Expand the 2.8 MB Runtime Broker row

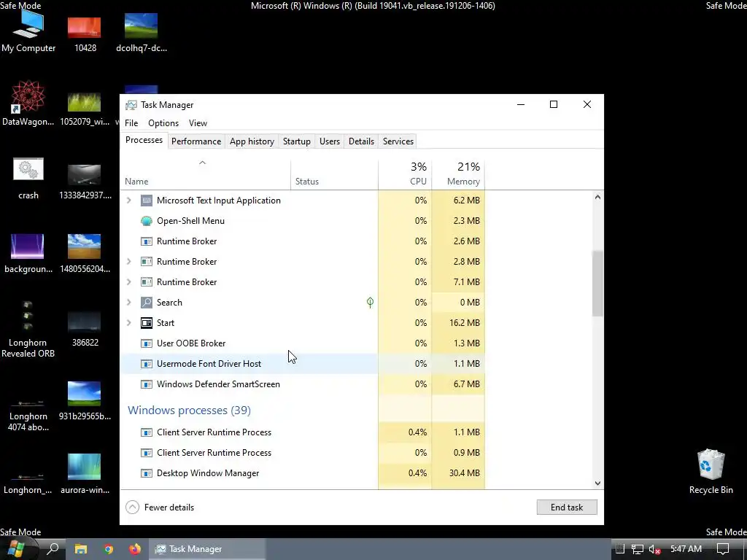128,262
